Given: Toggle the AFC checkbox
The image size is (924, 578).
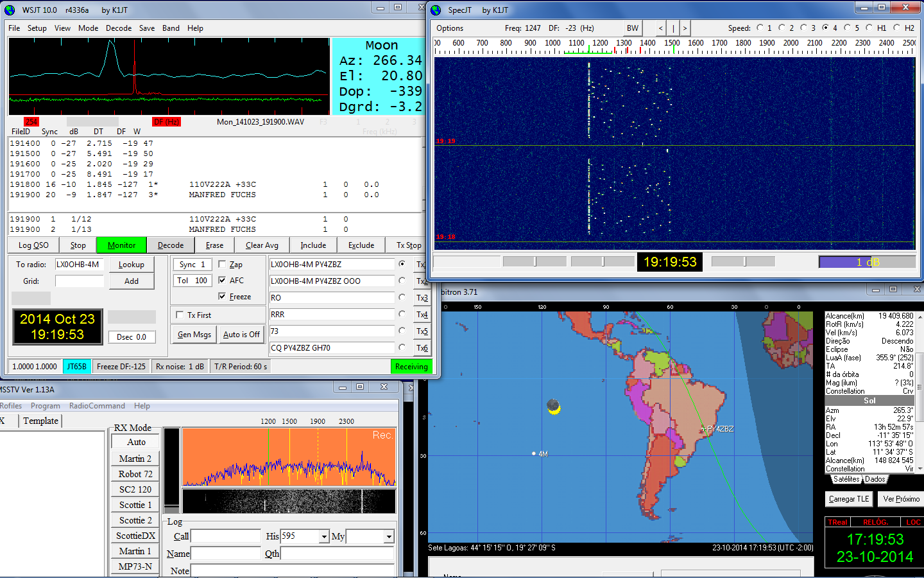Looking at the screenshot, I should 222,280.
